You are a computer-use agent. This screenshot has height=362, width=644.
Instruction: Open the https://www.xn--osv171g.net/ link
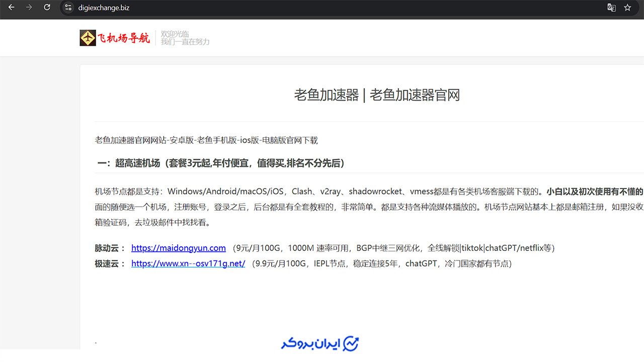tap(188, 263)
